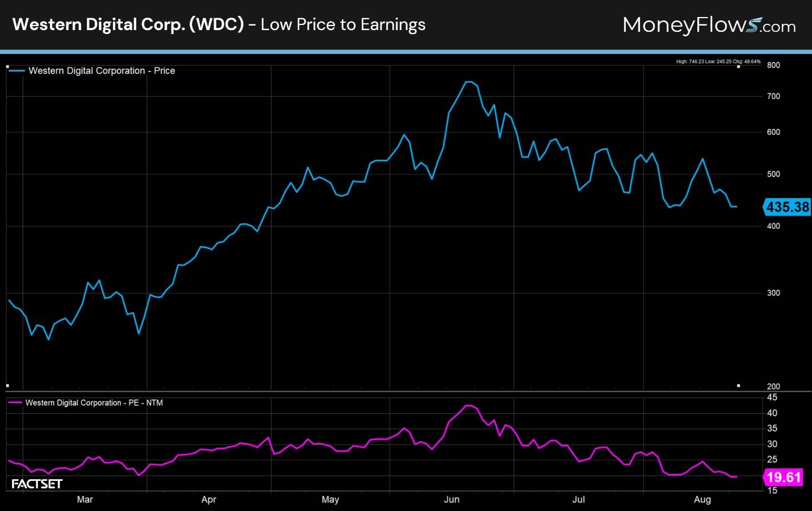Click the 300 price axis label
Viewport: 812px width, 511px height.
coord(773,293)
